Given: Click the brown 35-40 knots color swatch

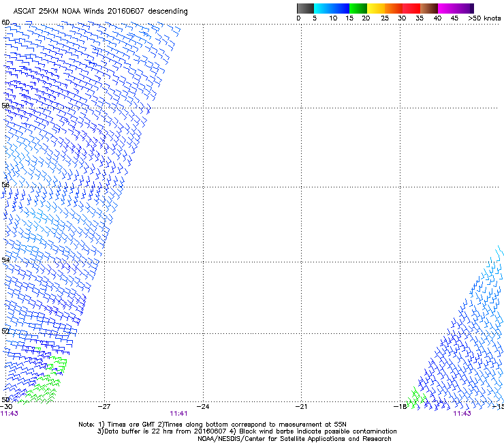Looking at the screenshot, I should (x=429, y=8).
